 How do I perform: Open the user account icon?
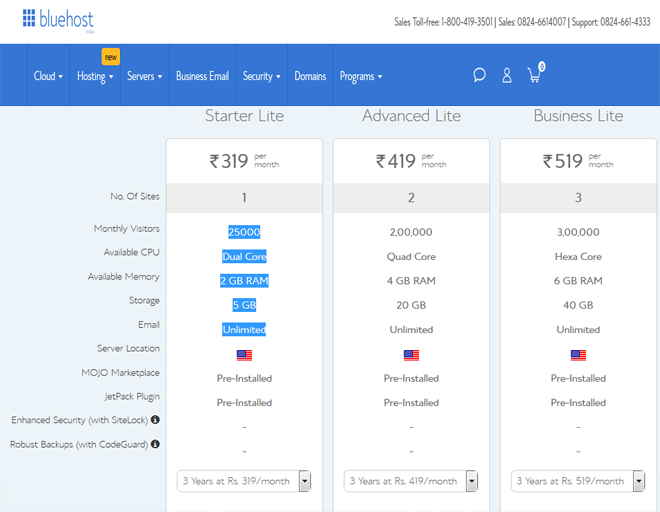click(507, 76)
